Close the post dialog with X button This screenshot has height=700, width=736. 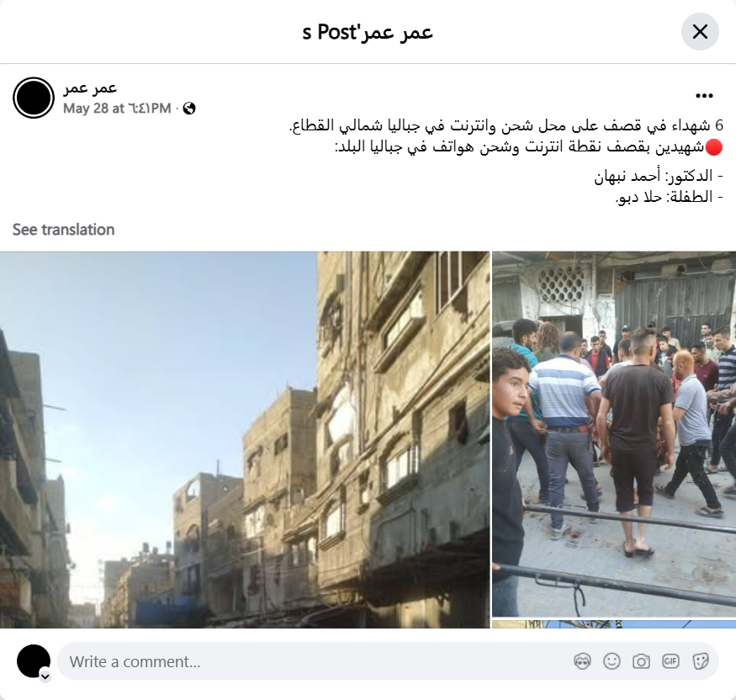[x=700, y=32]
